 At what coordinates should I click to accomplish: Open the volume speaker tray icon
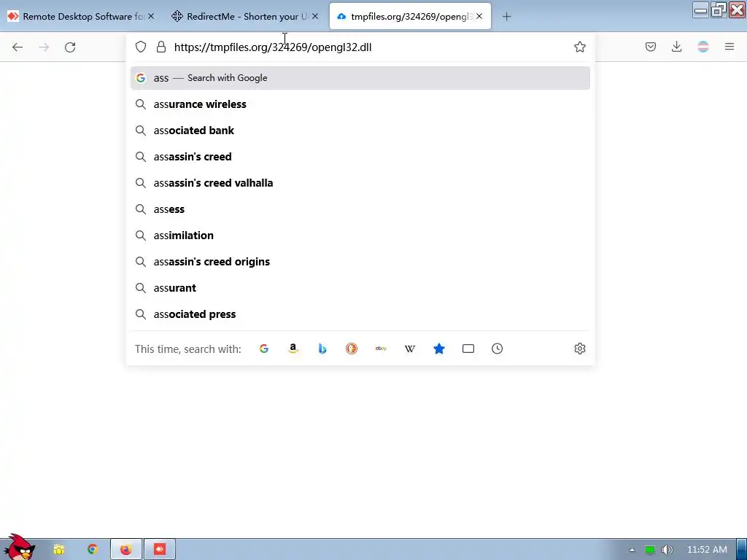(667, 550)
